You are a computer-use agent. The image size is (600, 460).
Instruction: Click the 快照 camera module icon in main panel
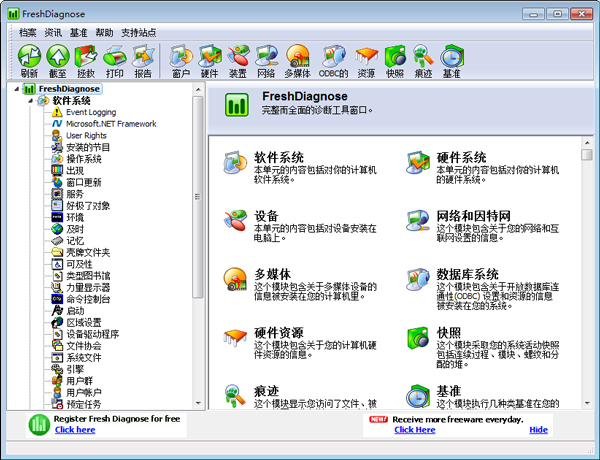pos(417,338)
